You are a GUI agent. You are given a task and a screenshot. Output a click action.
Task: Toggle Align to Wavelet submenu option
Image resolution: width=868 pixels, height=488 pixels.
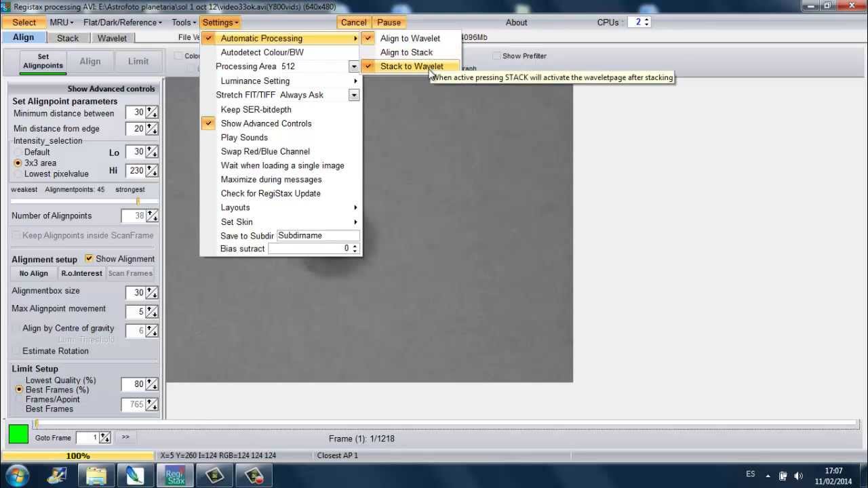(x=411, y=38)
